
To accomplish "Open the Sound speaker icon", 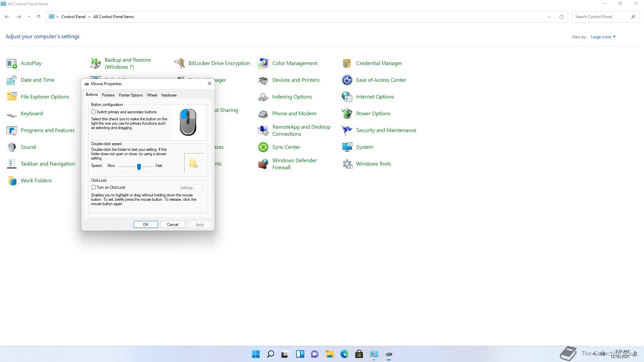I will click(x=12, y=147).
